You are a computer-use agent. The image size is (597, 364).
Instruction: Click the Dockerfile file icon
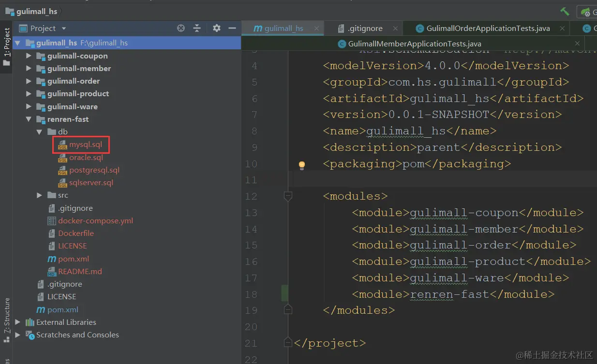pyautogui.click(x=52, y=233)
